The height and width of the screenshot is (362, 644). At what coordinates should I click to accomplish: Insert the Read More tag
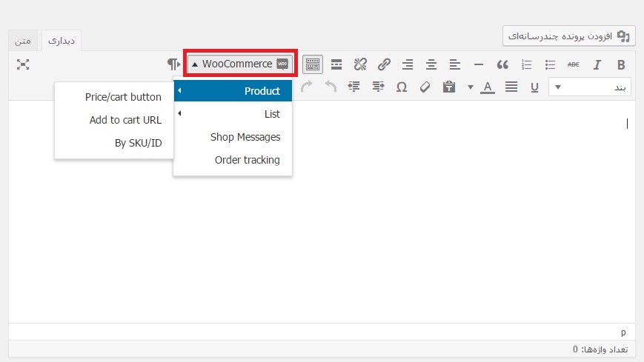(x=336, y=64)
